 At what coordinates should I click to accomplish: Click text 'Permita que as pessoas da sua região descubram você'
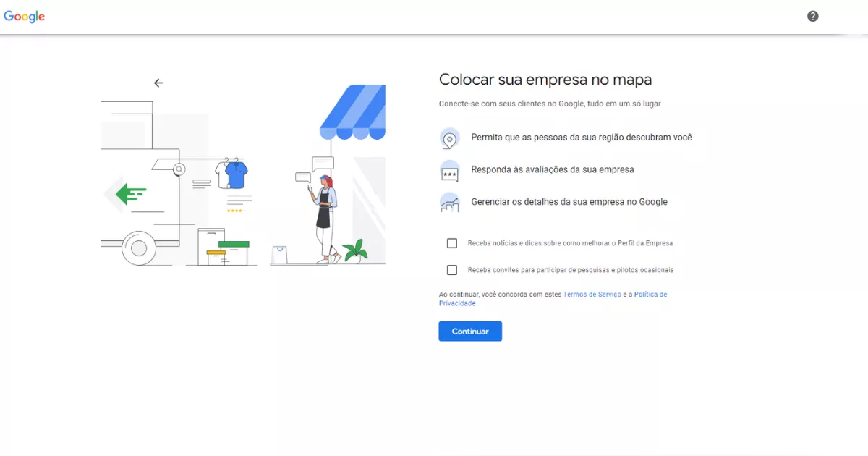[x=582, y=137]
